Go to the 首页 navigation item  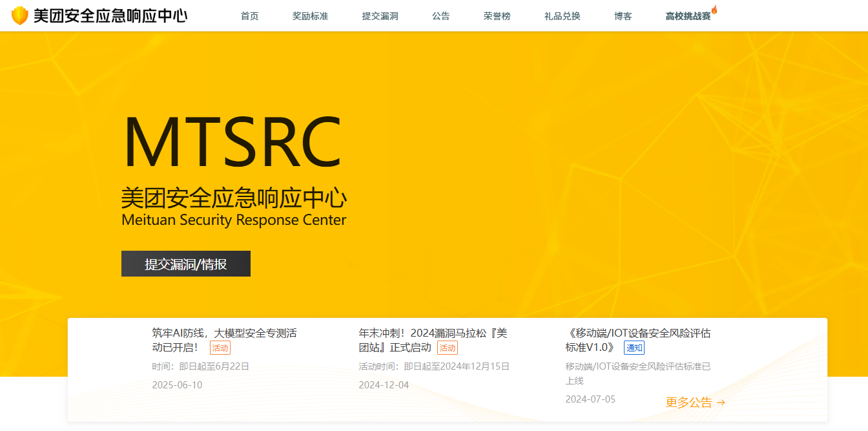point(249,16)
